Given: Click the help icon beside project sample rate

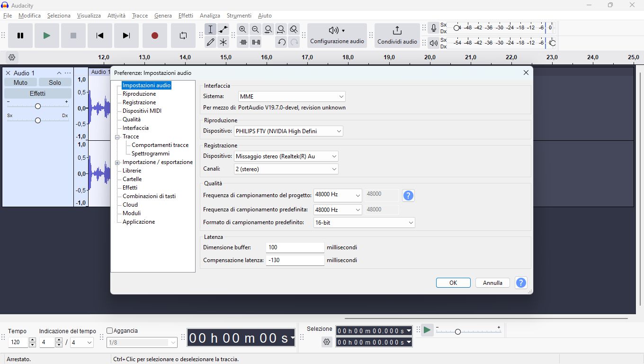Looking at the screenshot, I should tap(408, 195).
